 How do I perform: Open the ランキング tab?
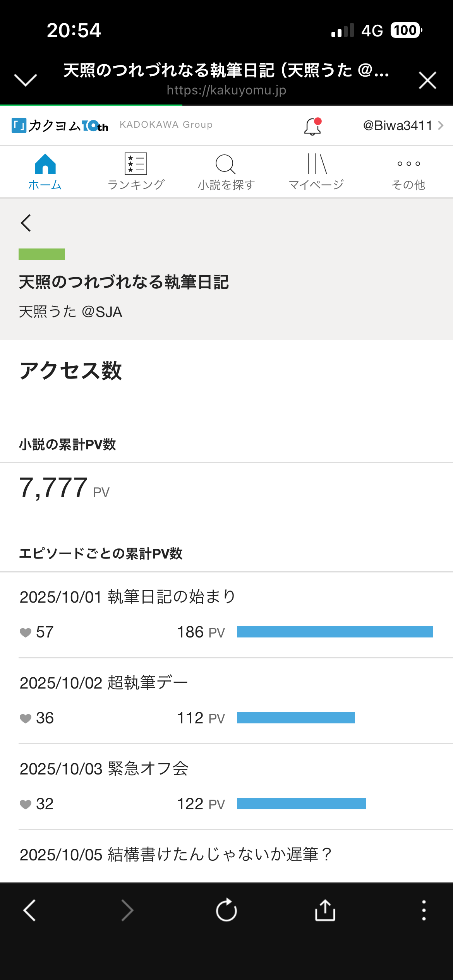pos(136,172)
